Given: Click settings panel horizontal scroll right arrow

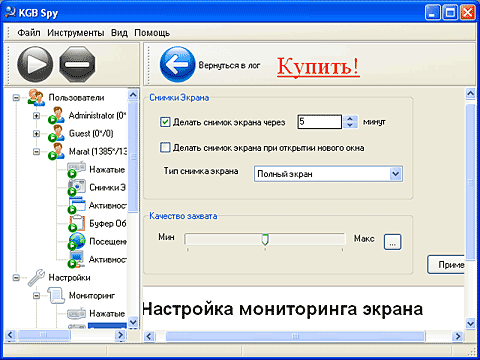Looking at the screenshot, I should [x=458, y=336].
